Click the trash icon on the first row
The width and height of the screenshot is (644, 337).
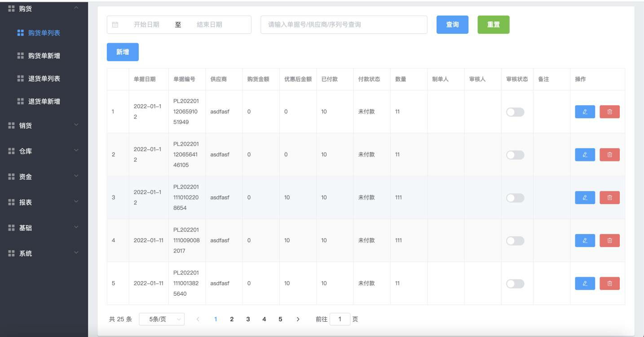(x=610, y=112)
